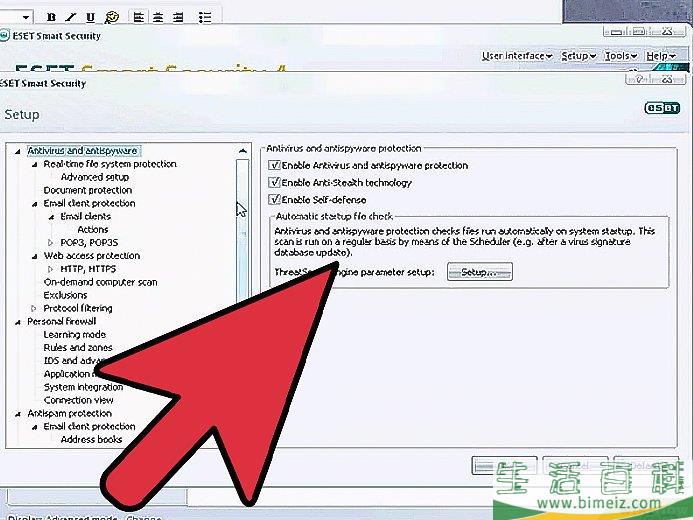693x520 pixels.
Task: Select Connection view tree item
Action: 78,400
